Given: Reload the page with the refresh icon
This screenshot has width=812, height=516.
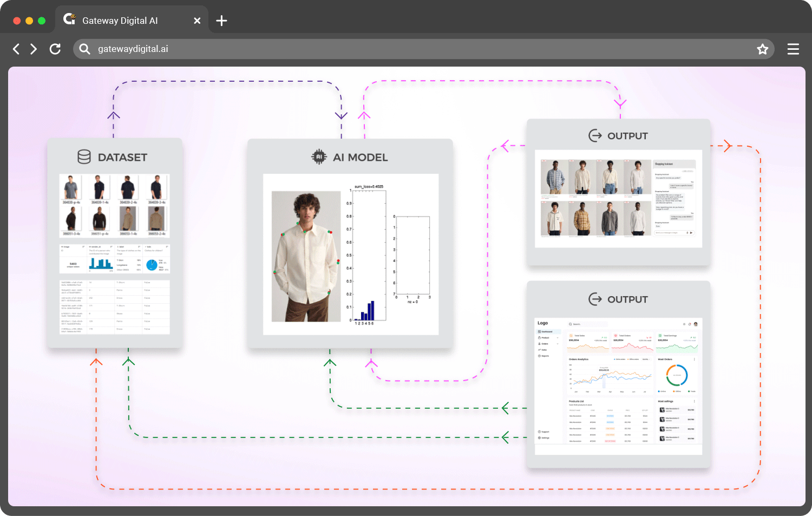Looking at the screenshot, I should 55,49.
